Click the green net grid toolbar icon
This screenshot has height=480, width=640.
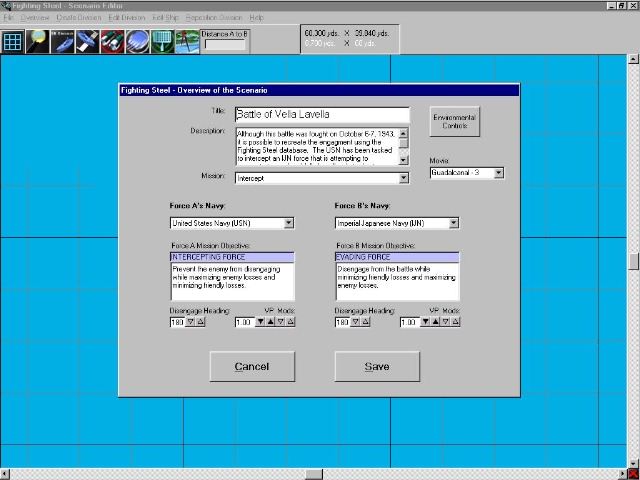click(x=162, y=41)
